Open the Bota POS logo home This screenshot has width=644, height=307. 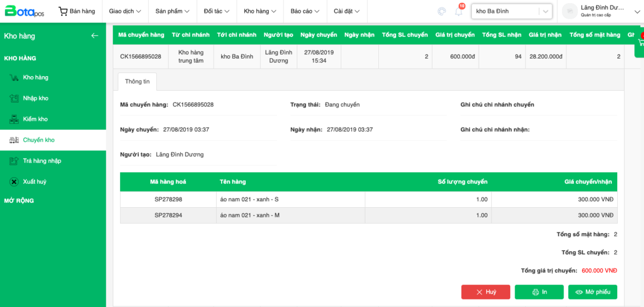[x=25, y=11]
